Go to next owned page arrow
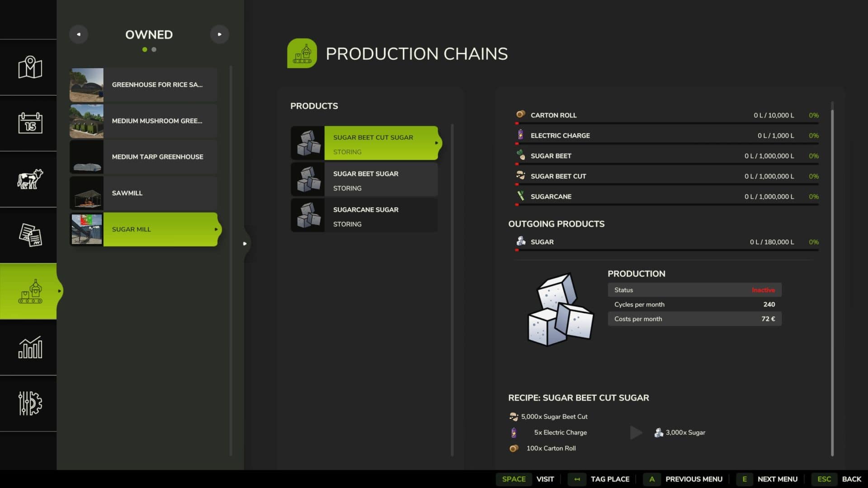 click(x=219, y=34)
